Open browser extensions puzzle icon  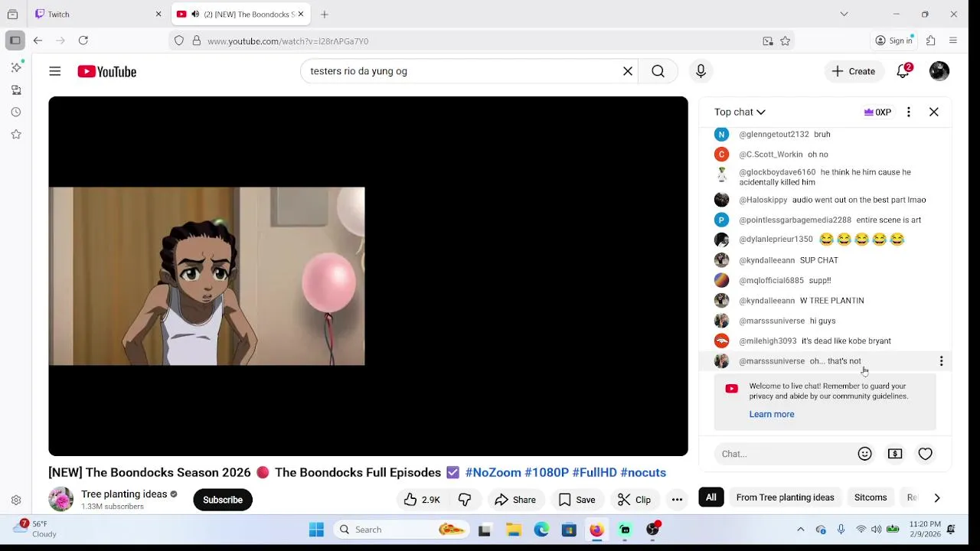[931, 41]
